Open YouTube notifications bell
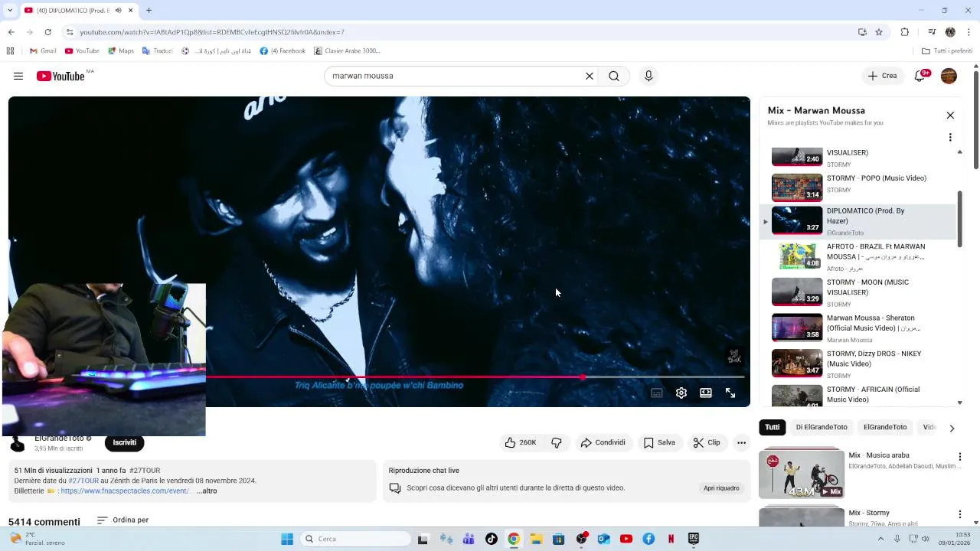Image resolution: width=980 pixels, height=551 pixels. (921, 76)
